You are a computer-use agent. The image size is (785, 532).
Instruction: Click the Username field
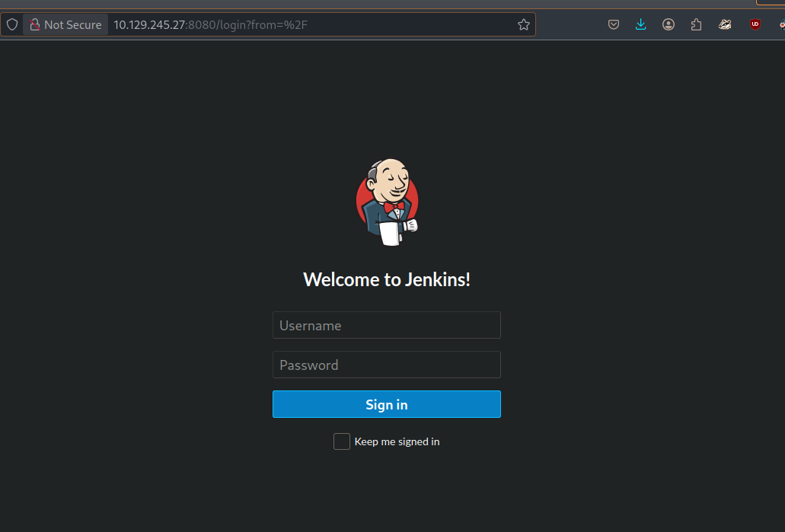pyautogui.click(x=387, y=325)
